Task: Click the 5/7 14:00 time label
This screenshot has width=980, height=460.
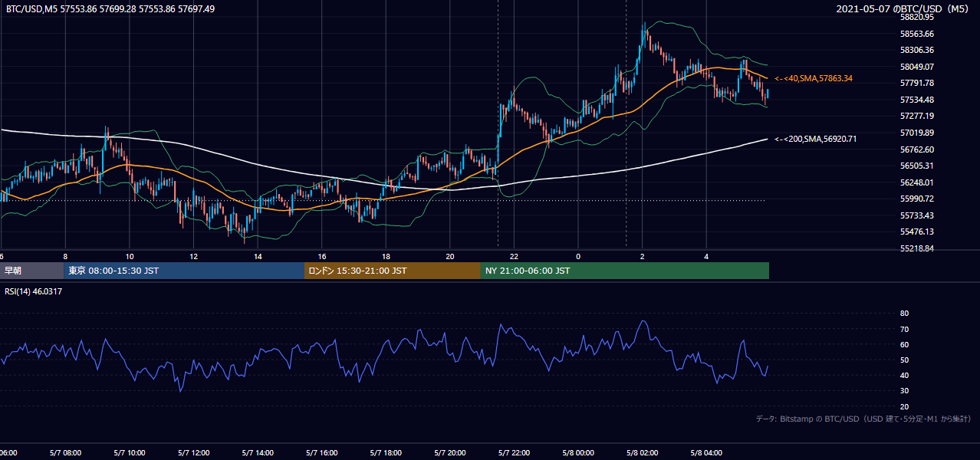Action: coord(258,453)
